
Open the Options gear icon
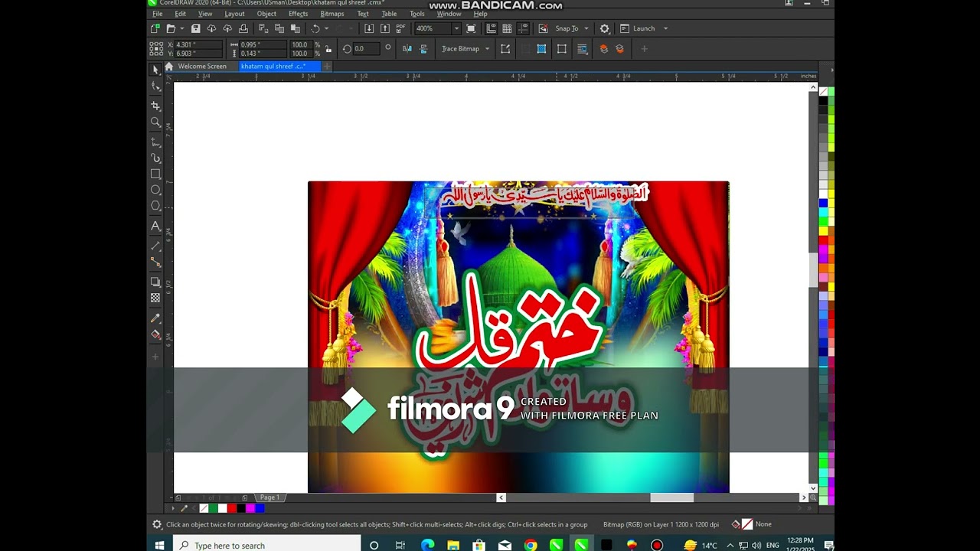point(605,28)
